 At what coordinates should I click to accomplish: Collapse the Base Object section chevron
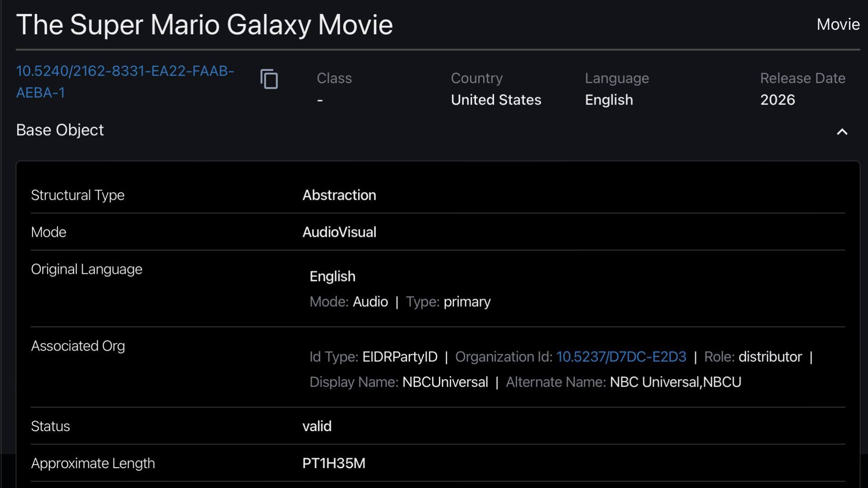point(842,132)
